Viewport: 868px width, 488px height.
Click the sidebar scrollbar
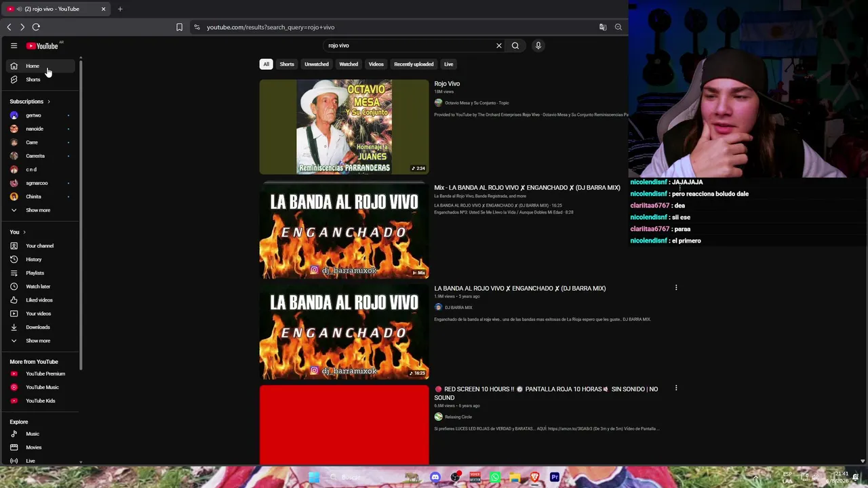[81, 216]
